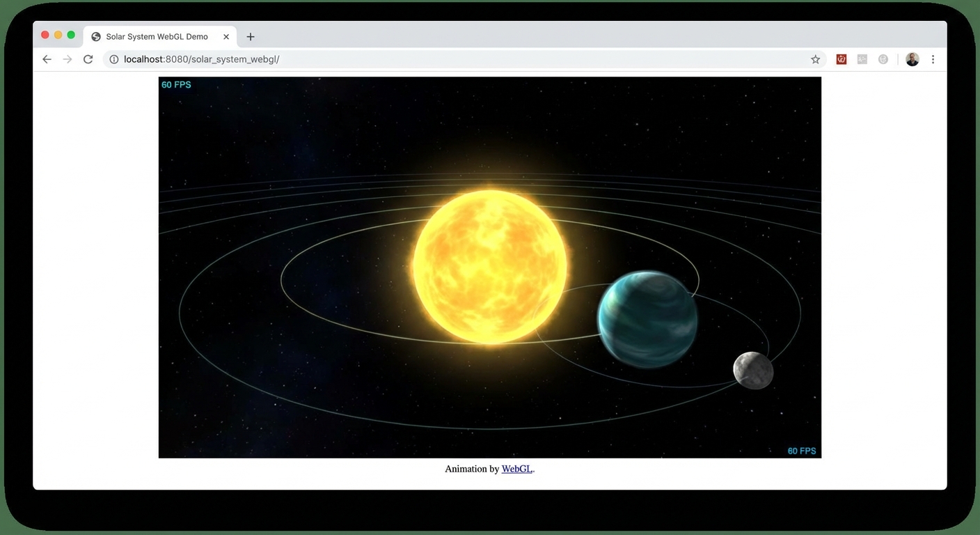Open a new browser tab

251,37
